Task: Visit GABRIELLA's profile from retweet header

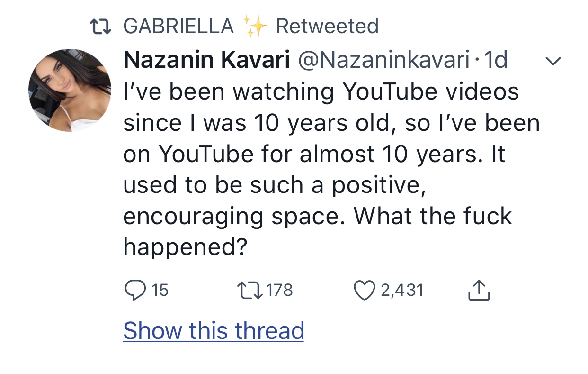Action: pos(178,26)
